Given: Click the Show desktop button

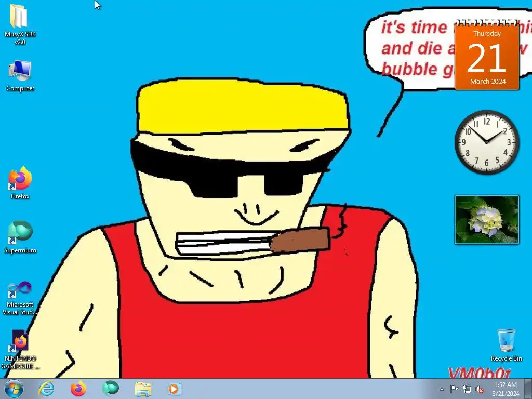Looking at the screenshot, I should (528, 389).
